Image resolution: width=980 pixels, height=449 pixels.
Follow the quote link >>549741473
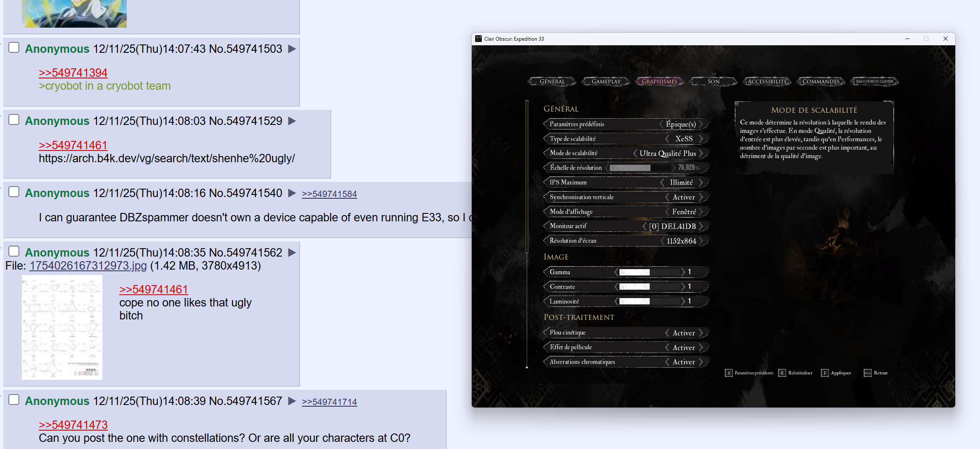point(73,425)
